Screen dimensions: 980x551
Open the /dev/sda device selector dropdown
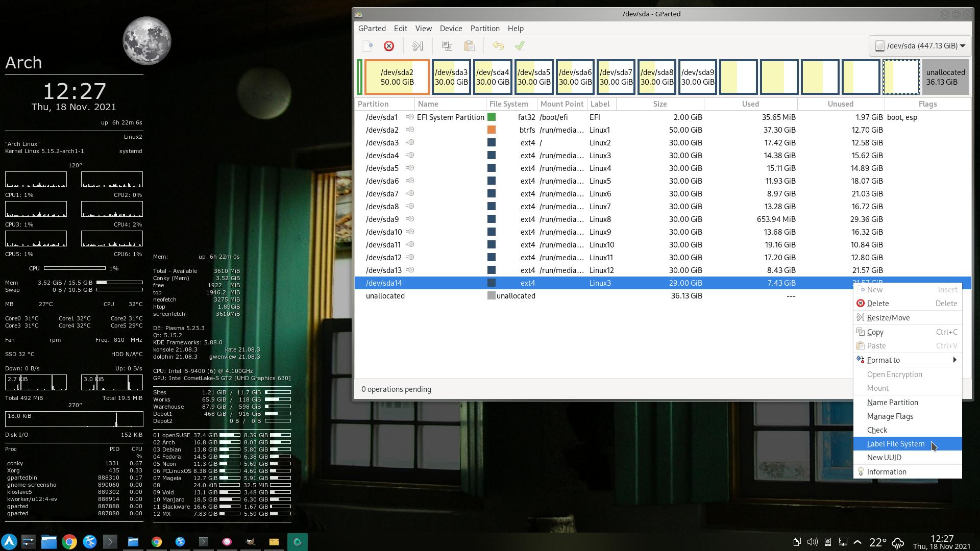pyautogui.click(x=920, y=46)
